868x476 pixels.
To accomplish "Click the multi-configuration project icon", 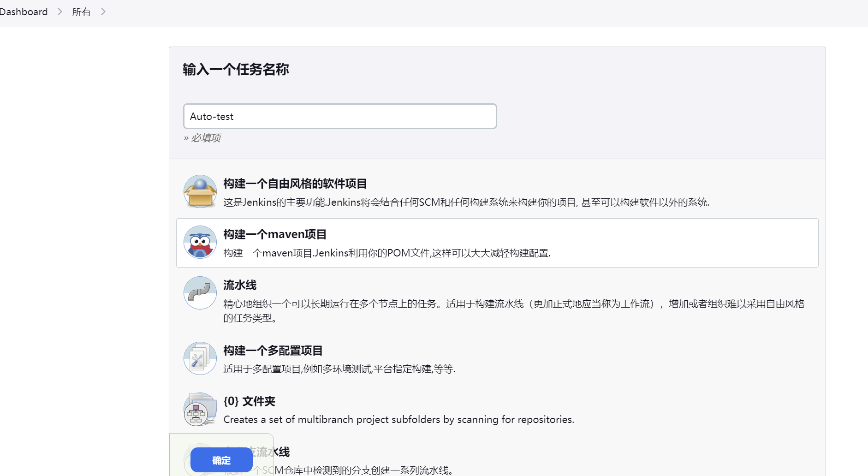I will 200,358.
